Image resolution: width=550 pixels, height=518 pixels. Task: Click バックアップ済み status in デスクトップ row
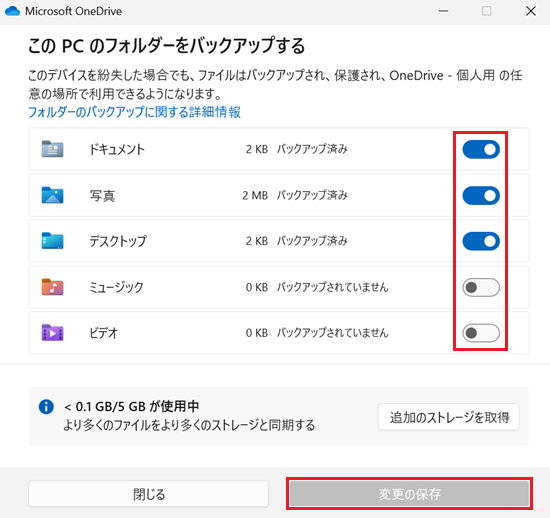[312, 241]
